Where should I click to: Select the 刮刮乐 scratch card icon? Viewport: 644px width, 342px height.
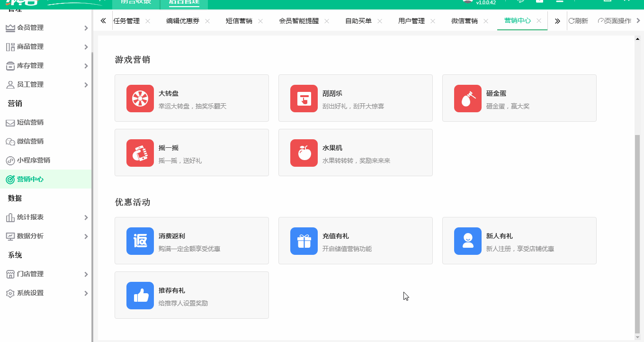click(x=304, y=98)
